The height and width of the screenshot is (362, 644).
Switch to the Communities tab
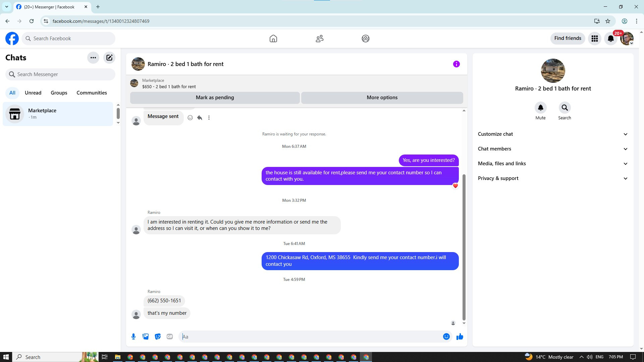coord(92,93)
